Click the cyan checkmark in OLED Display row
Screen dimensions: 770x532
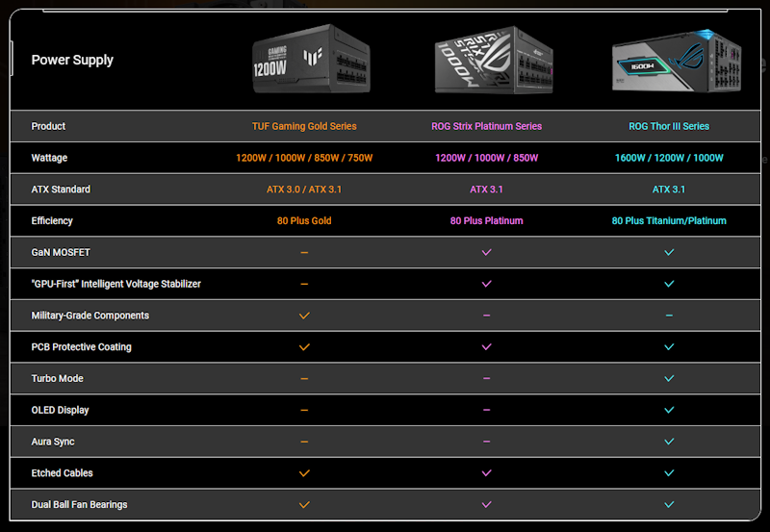(669, 410)
